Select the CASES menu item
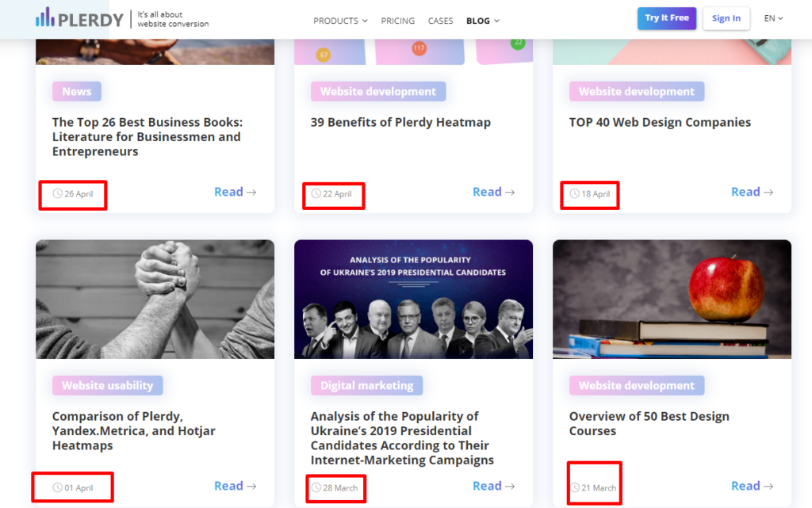812x508 pixels. [x=440, y=21]
